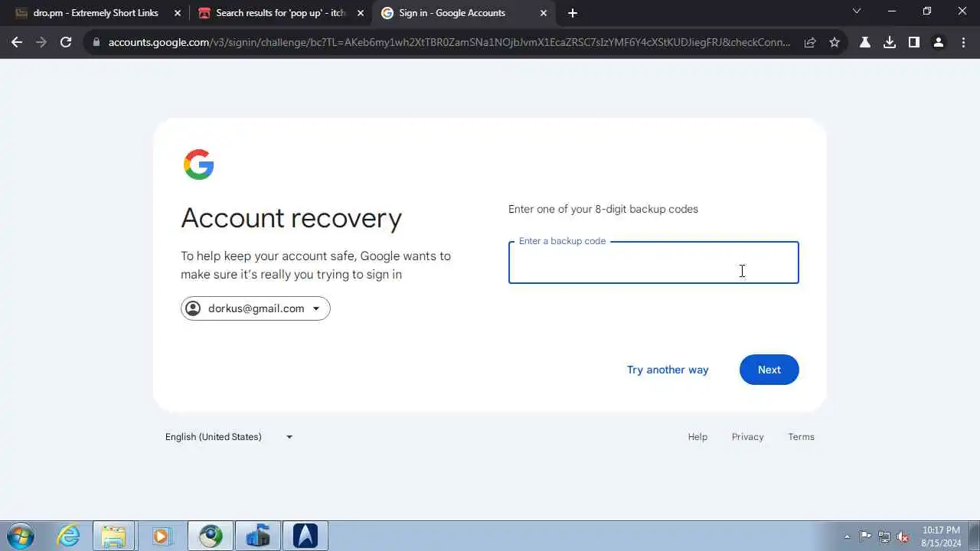The height and width of the screenshot is (551, 980).
Task: Toggle the browser side panel
Action: click(x=914, y=43)
